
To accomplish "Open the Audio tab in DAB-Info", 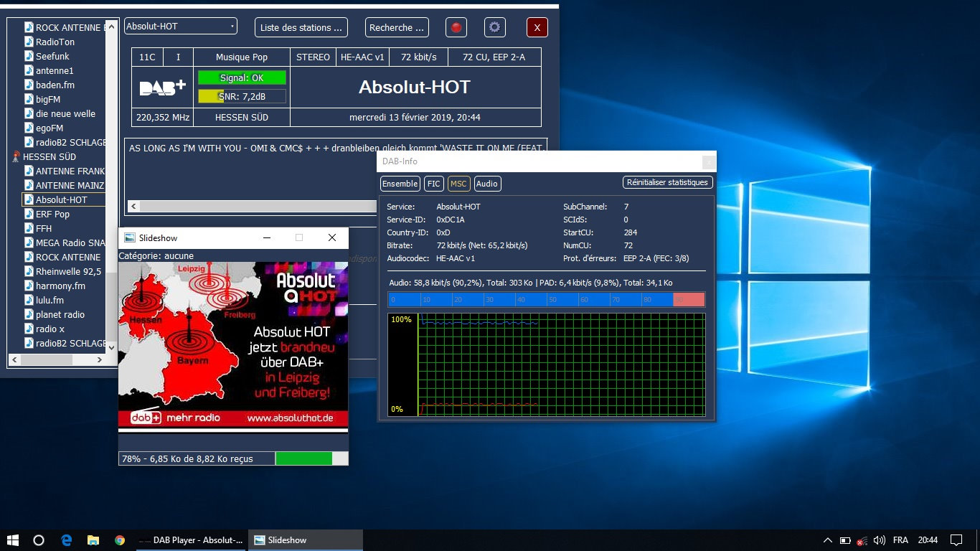I will tap(486, 184).
